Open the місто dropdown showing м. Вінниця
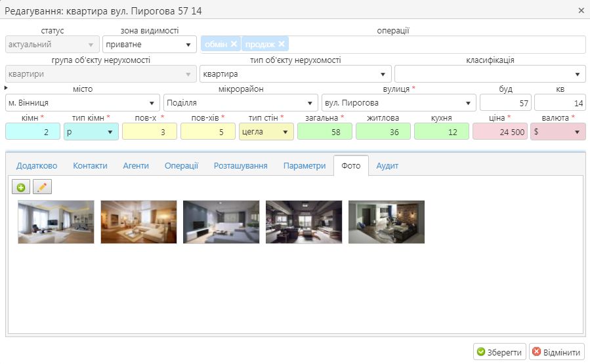Screen dimensions: 590x364 point(83,103)
